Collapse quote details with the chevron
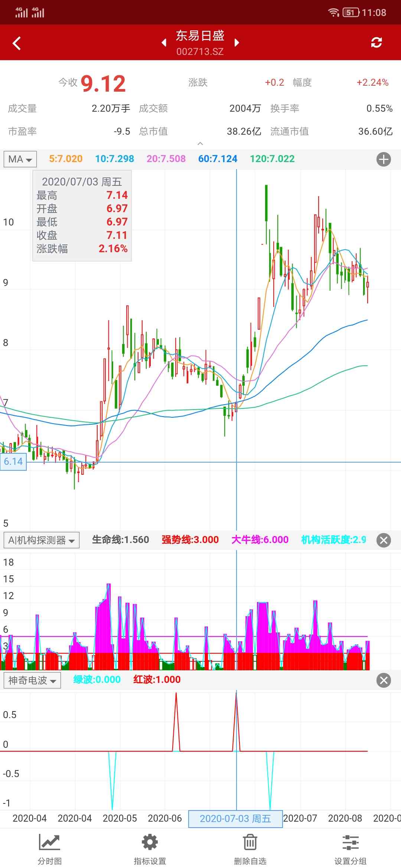 pos(200,144)
